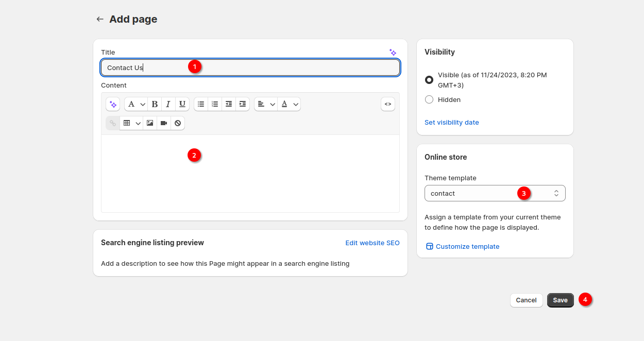This screenshot has height=341, width=644.
Task: Apply italic formatting in the editor
Action: [168, 104]
